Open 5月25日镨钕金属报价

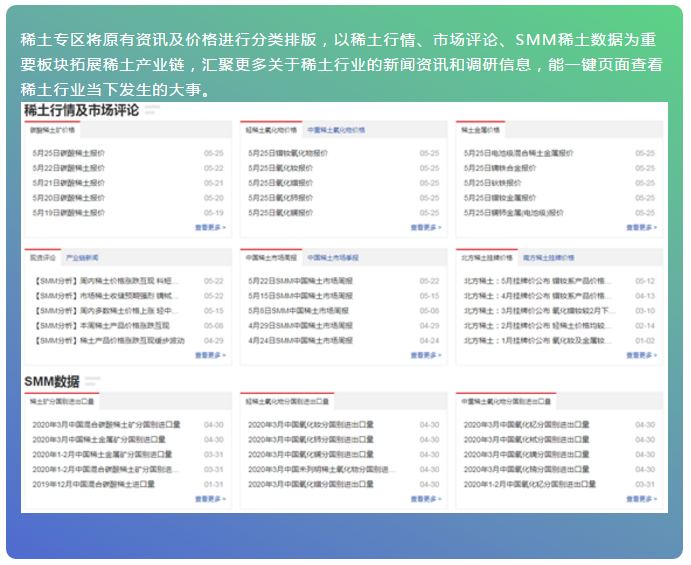(x=500, y=198)
